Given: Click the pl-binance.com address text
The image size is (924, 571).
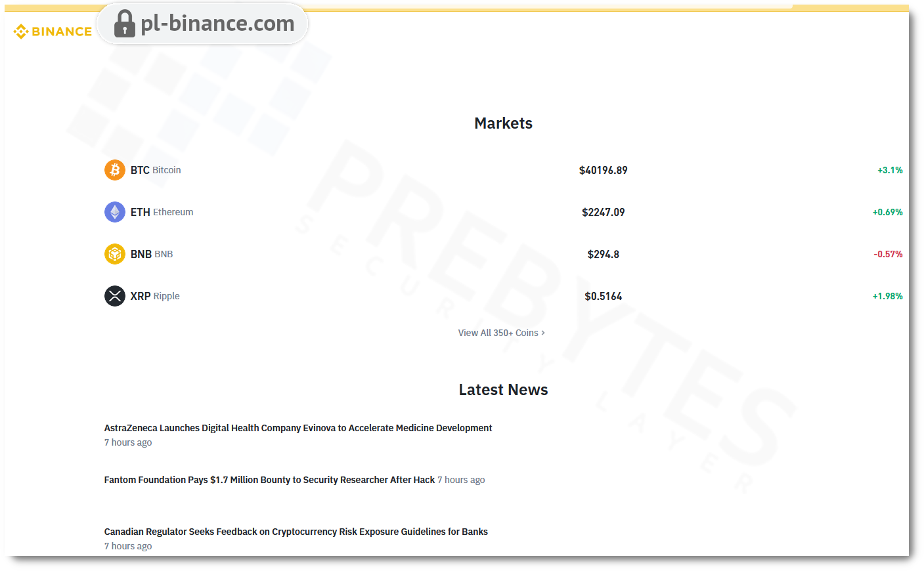Looking at the screenshot, I should [217, 24].
